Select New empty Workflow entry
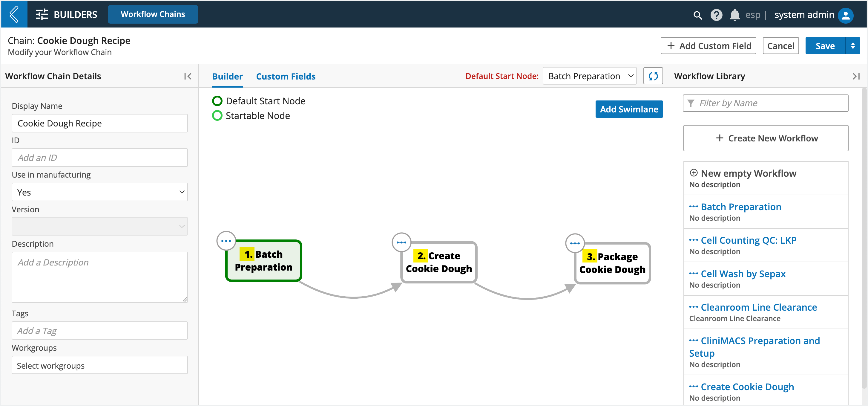The height and width of the screenshot is (406, 868). click(766, 178)
